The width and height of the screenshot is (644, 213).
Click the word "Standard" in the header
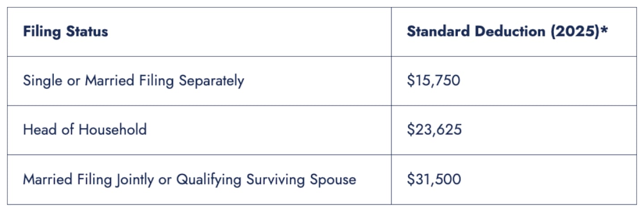(437, 32)
